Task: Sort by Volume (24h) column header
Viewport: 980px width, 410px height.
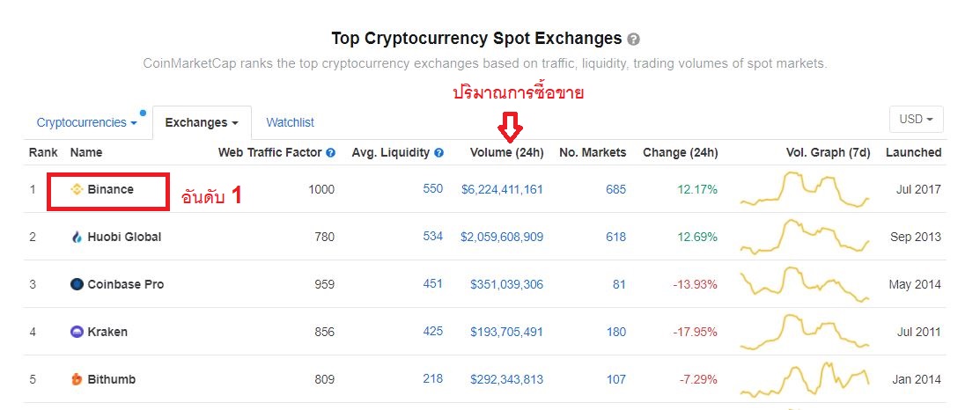Action: pos(506,152)
